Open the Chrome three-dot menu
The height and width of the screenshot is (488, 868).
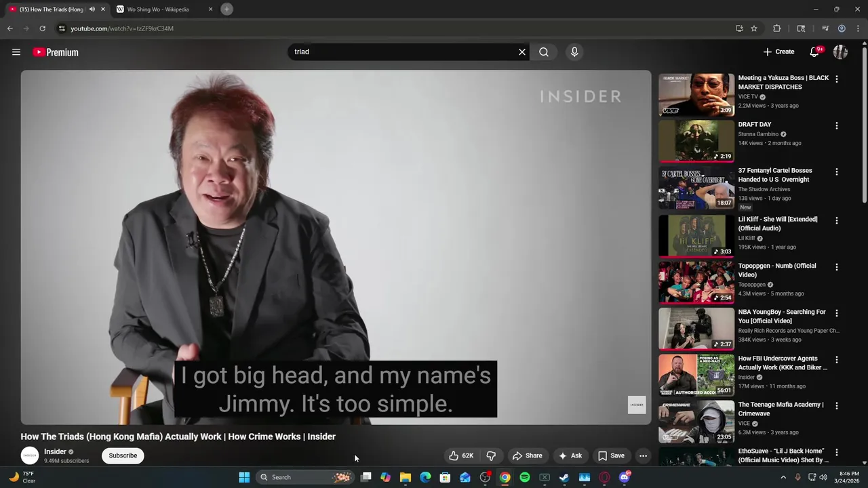click(858, 28)
